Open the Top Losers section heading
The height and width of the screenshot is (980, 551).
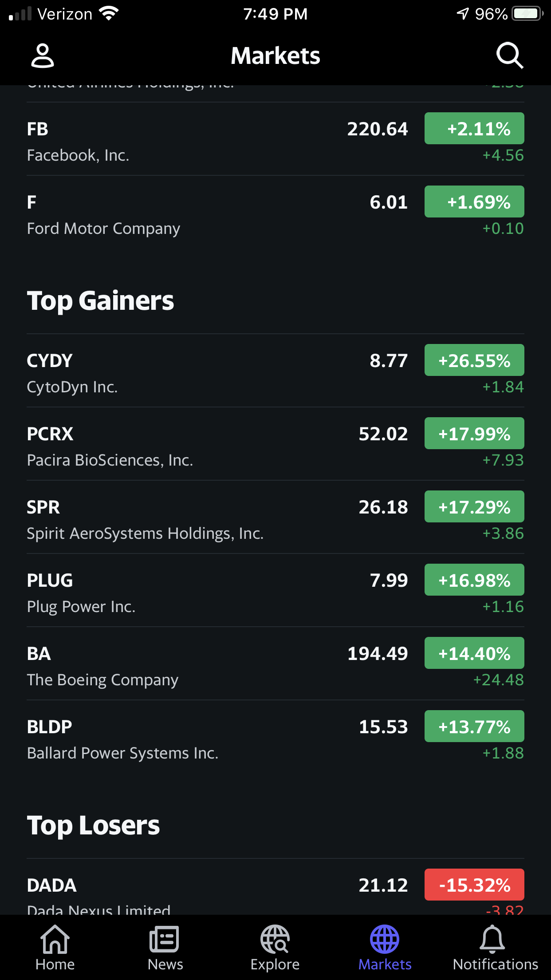click(93, 826)
